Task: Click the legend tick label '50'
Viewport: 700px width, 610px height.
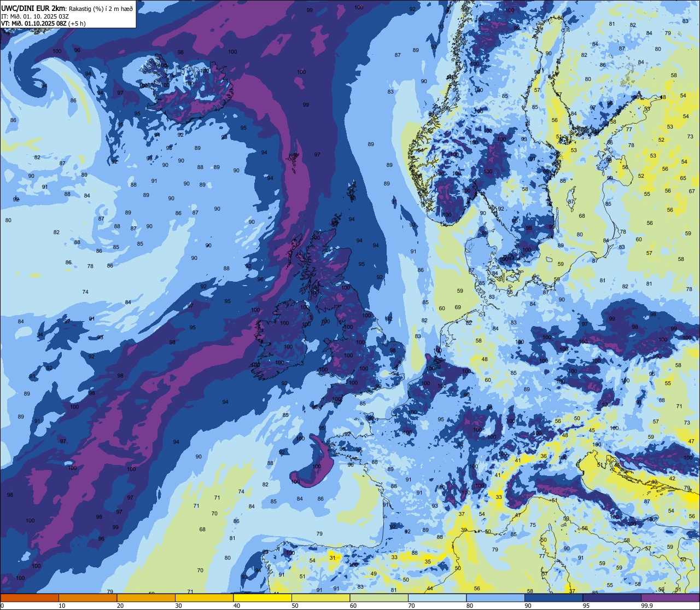Action: [x=295, y=606]
